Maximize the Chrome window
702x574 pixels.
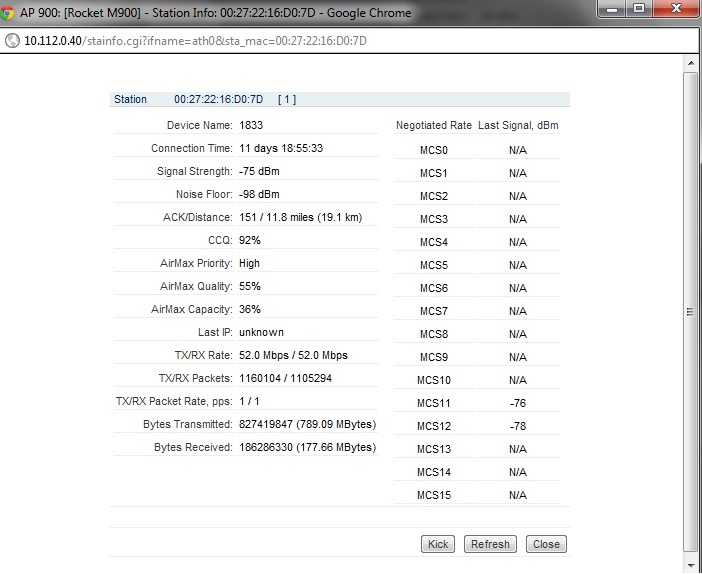click(639, 9)
